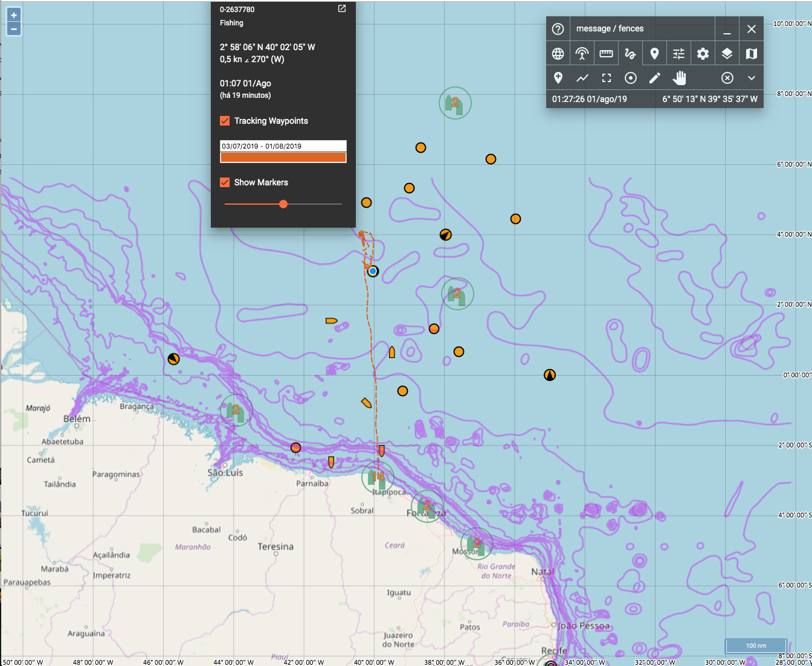This screenshot has height=666, width=812.
Task: Click the "há 19 minutos" text
Action: (245, 95)
